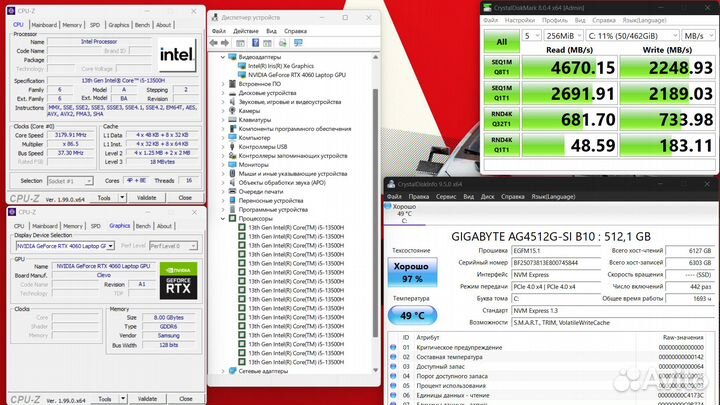Viewport: 720px width, 405px height.
Task: Click the green All button in CrystalDiskMark
Action: click(x=501, y=41)
